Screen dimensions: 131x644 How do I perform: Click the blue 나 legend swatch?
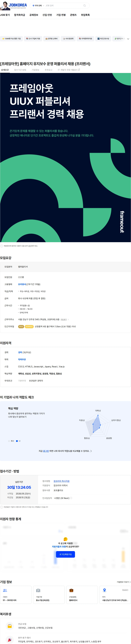pos(17,441)
